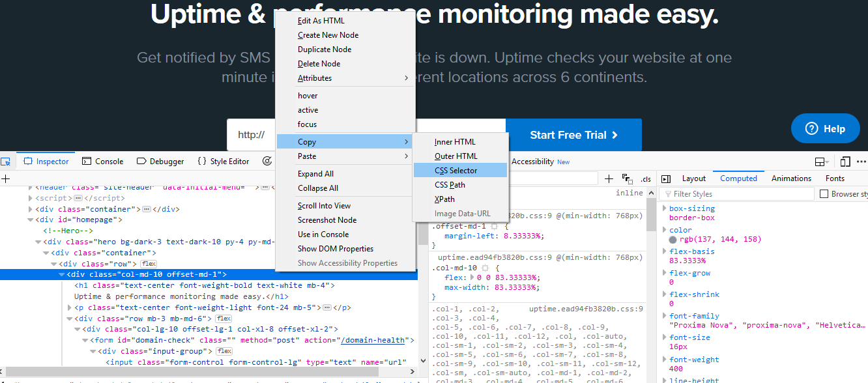Open the DevTools meatball settings menu
Viewport: 868px width, 383px height.
click(x=862, y=162)
